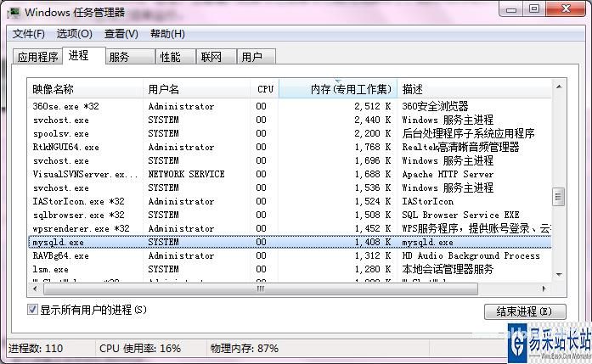Toggle 显示所有用户的进程 checkbox
The image size is (592, 364).
[32, 310]
